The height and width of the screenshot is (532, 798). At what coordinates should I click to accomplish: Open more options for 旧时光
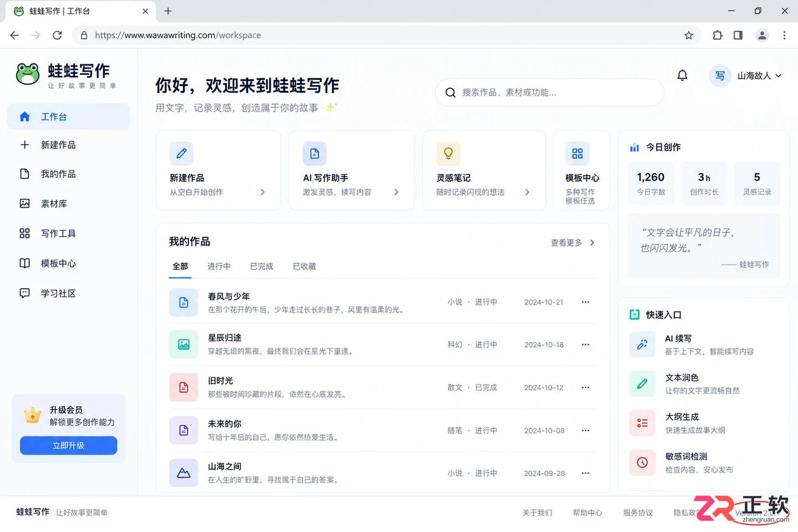tap(585, 387)
